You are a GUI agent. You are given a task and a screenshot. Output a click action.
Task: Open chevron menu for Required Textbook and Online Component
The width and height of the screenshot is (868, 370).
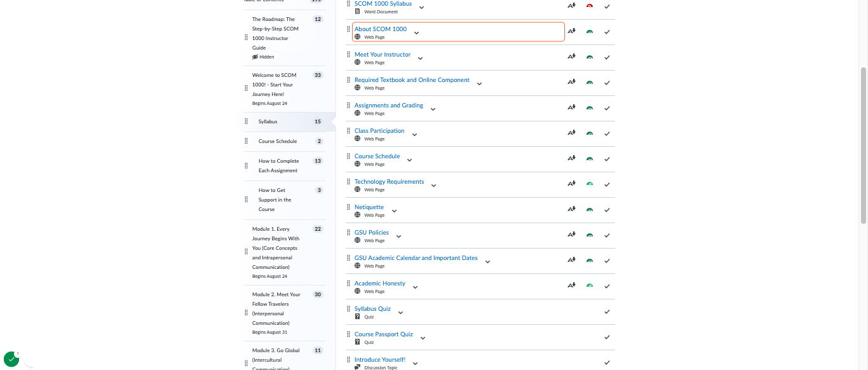pos(479,84)
